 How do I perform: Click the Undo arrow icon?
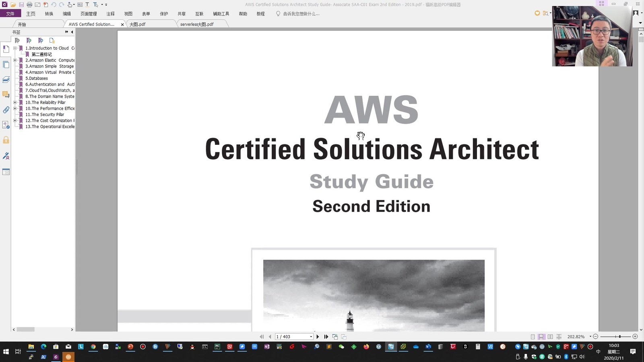coord(54,4)
